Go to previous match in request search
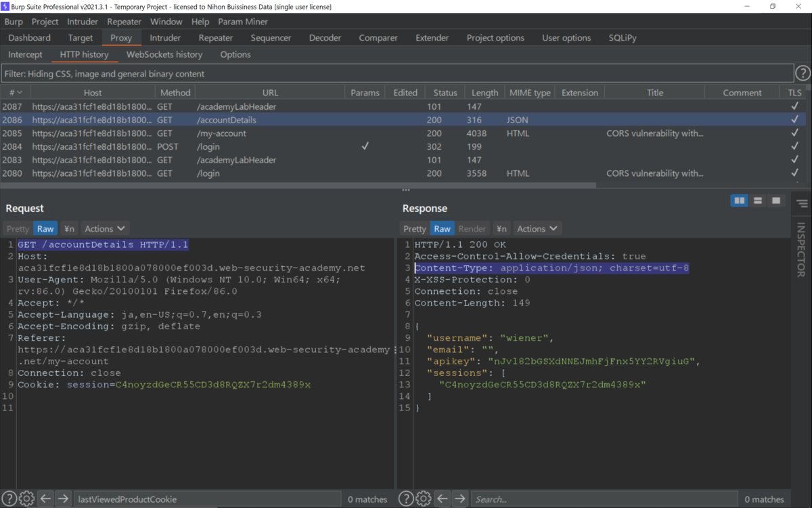Screen dimensions: 812x508 tap(45, 499)
